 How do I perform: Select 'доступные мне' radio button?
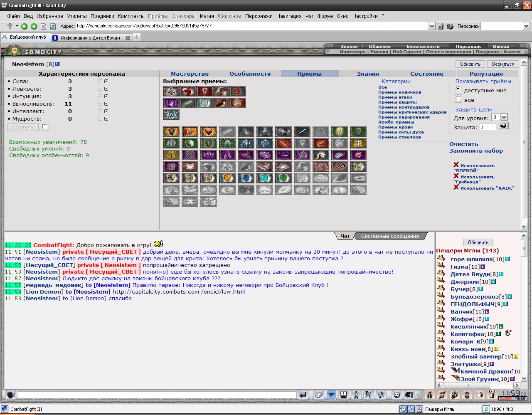(x=458, y=89)
